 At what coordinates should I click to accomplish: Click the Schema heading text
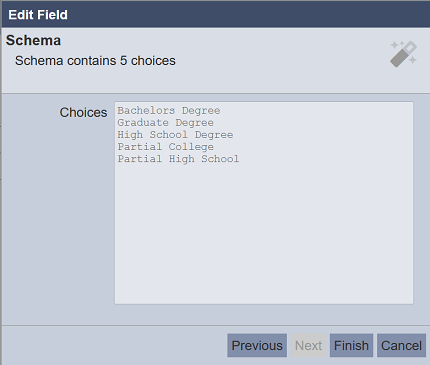point(33,40)
